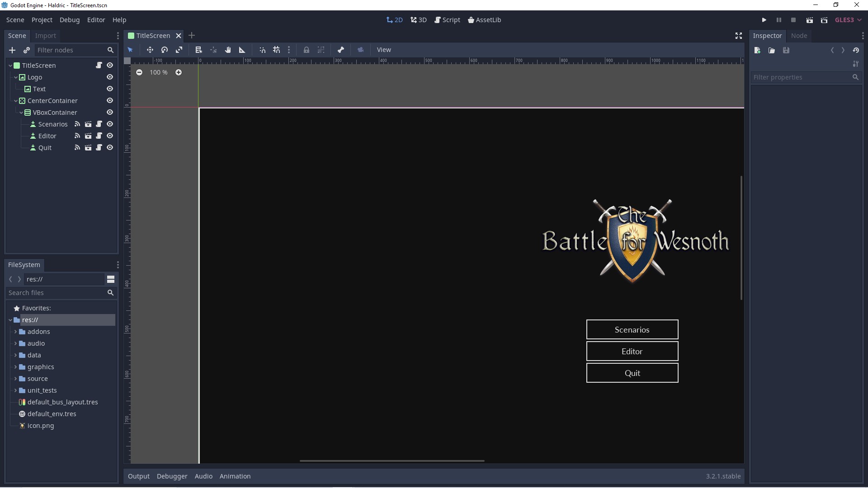
Task: Open the GLES3 renderer dropdown
Action: coord(848,20)
